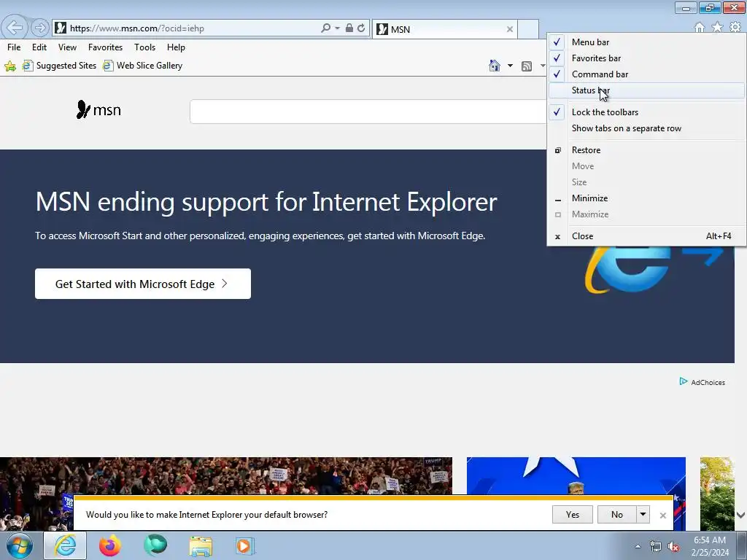Viewport: 747px width, 560px height.
Task: Click Yes on default browser prompt
Action: (x=573, y=514)
